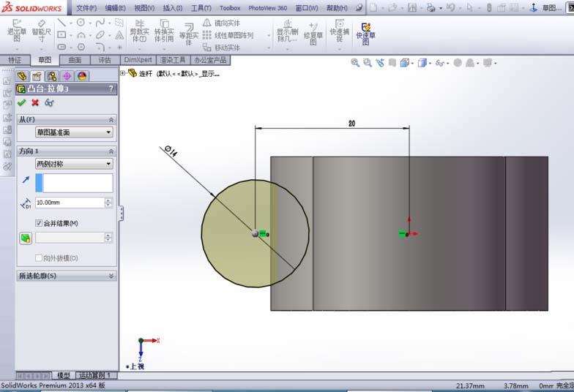Open help for Boss-Extrude panel
The image size is (574, 392).
point(111,88)
